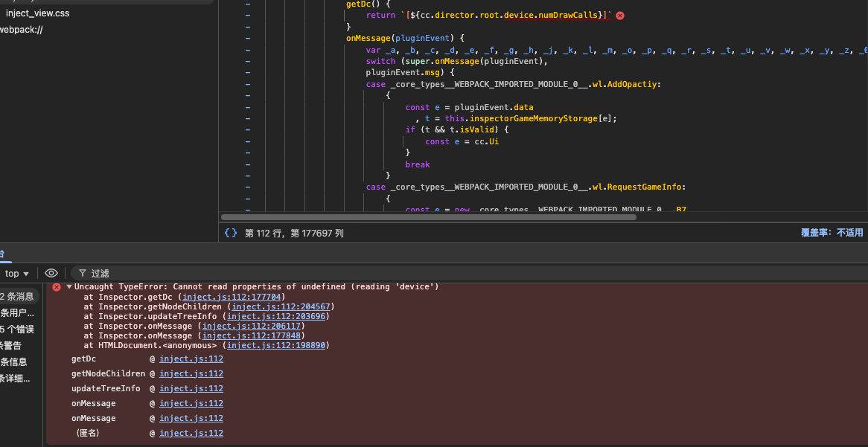Select the webpack:// node in file tree
868x447 pixels.
21,30
